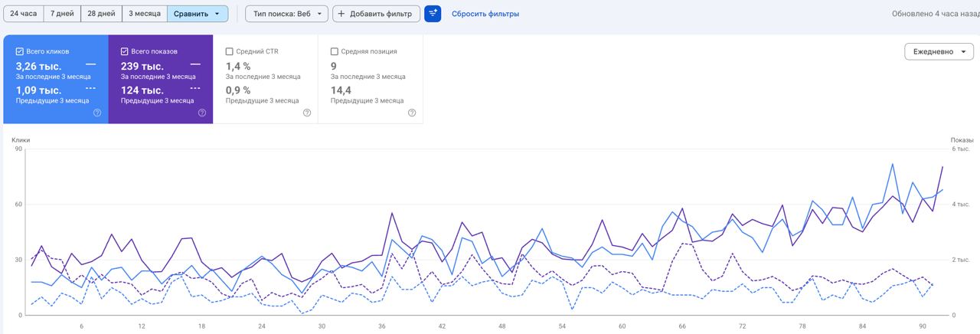Enable the Средняя позиция checkbox
The width and height of the screenshot is (980, 334).
click(335, 51)
